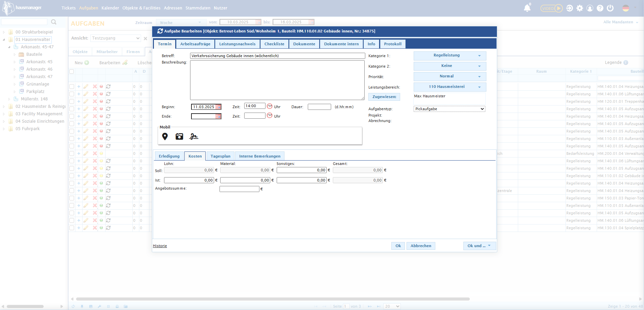
Task: Open the Historie link
Action: tap(160, 246)
